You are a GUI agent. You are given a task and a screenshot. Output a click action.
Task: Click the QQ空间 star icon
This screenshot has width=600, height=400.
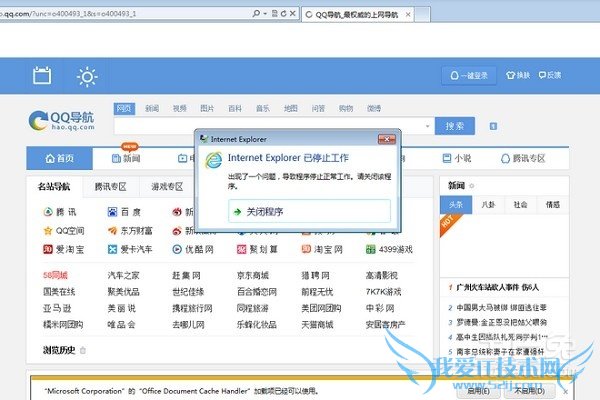[x=48, y=231]
